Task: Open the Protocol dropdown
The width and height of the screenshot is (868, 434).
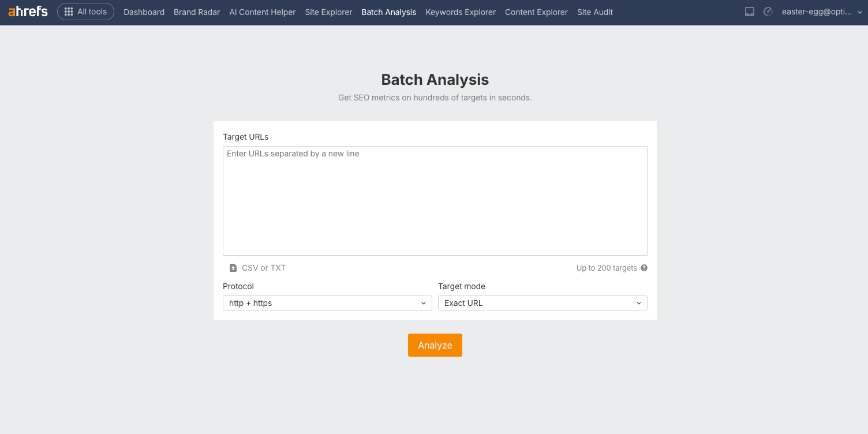Action: tap(327, 303)
